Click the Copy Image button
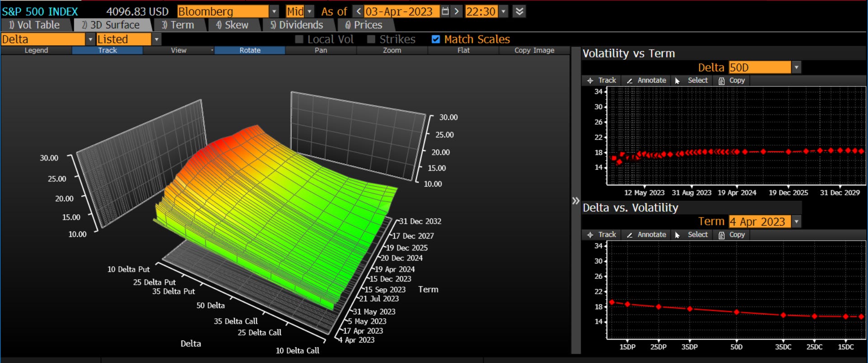Viewport: 868px width, 363px height. click(x=534, y=50)
